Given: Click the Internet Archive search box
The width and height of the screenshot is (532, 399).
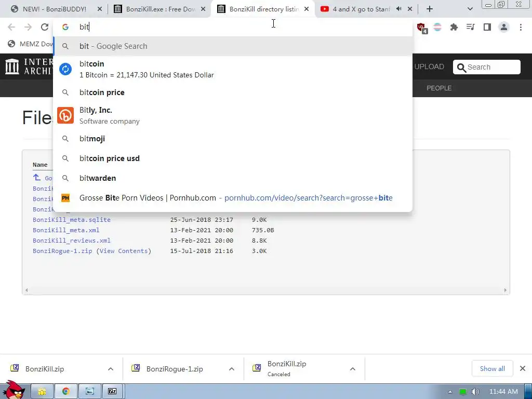Looking at the screenshot, I should [x=486, y=67].
